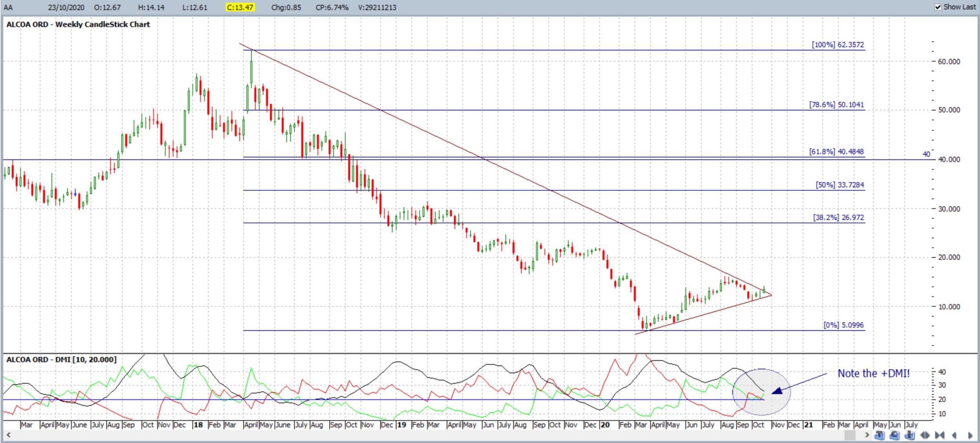Click the 23/10/2020 date in header
The width and height of the screenshot is (980, 443).
(x=66, y=7)
